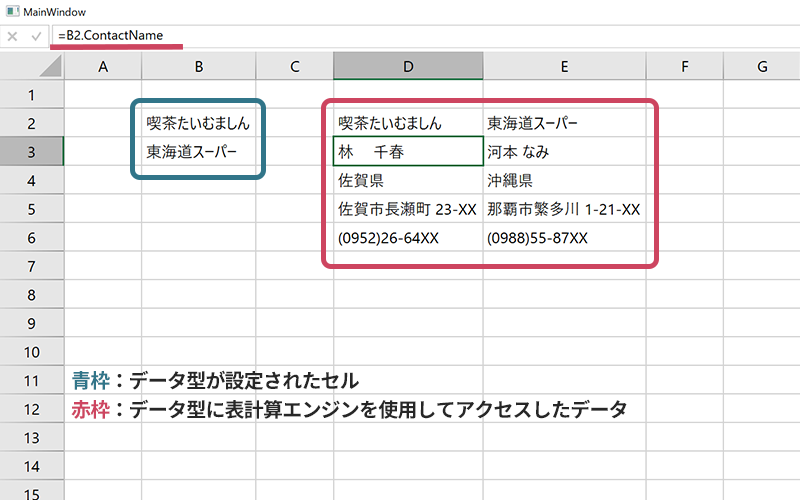This screenshot has width=800, height=500.
Task: Select column header A
Action: pos(103,66)
